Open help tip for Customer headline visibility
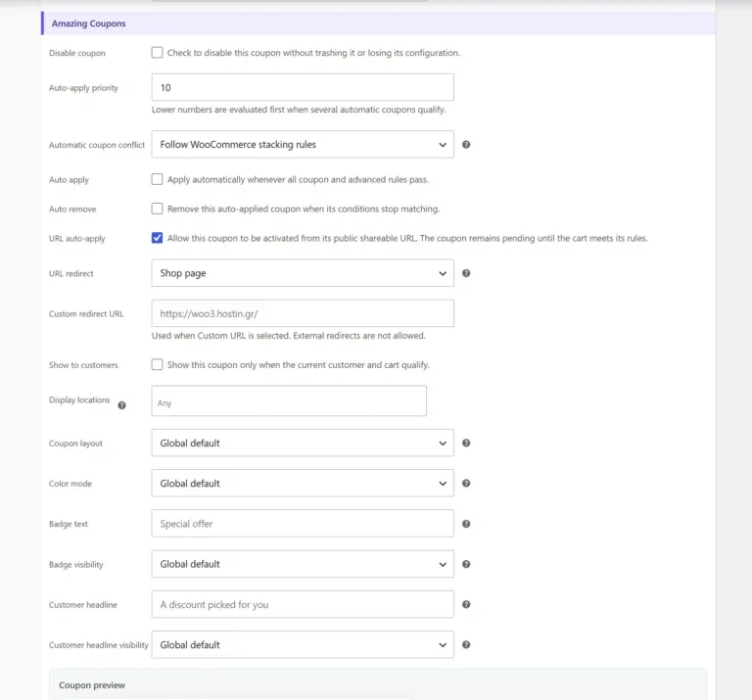 [x=466, y=645]
